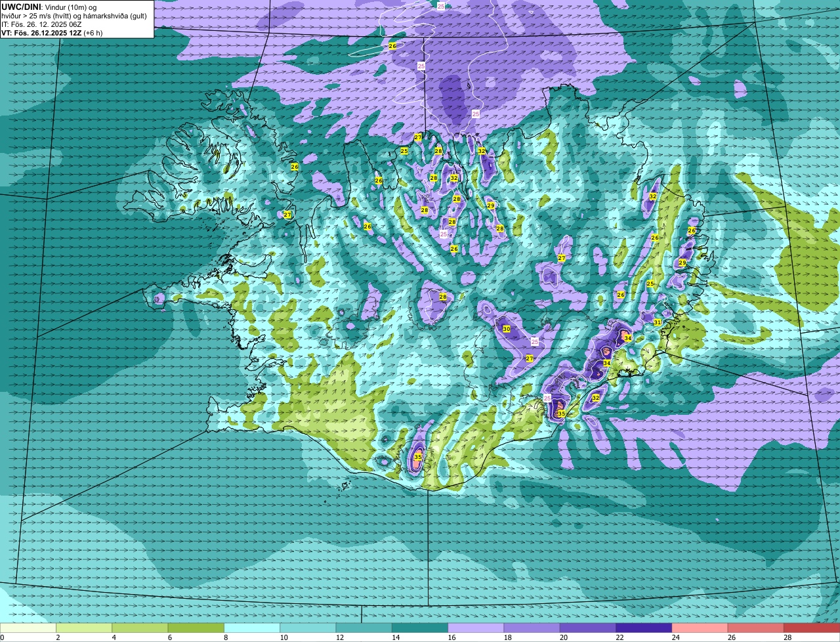This screenshot has height=642, width=840.
Task: Click the dark red legend swatch above 28 m/s
Action: 812,628
